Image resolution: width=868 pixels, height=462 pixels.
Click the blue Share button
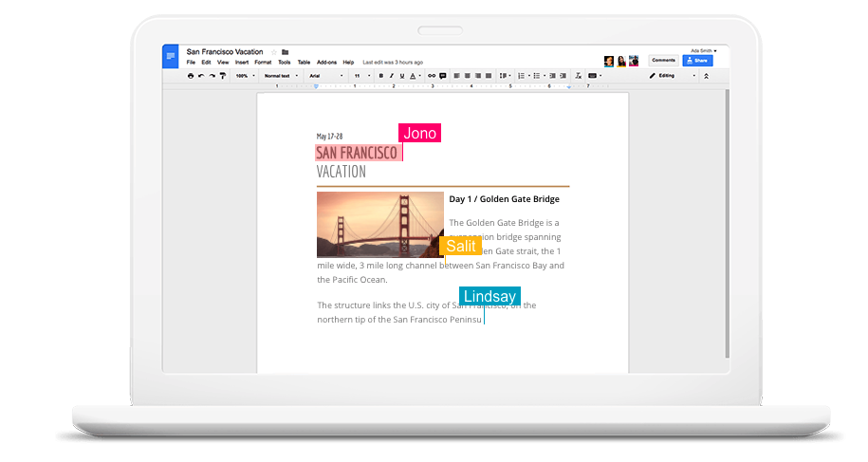click(697, 61)
